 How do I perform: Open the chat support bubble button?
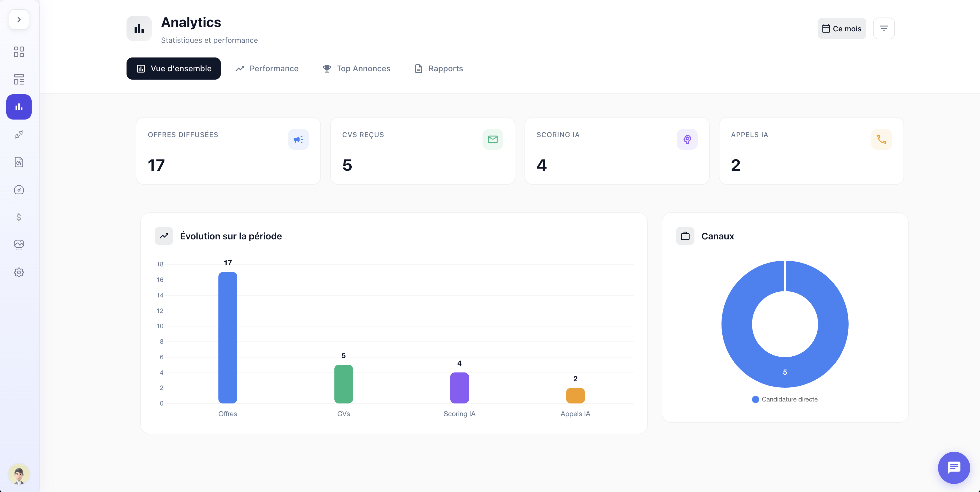[953, 467]
